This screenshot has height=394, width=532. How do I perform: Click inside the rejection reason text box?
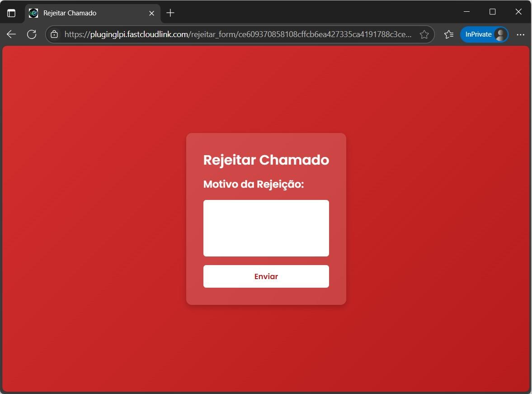(x=266, y=228)
